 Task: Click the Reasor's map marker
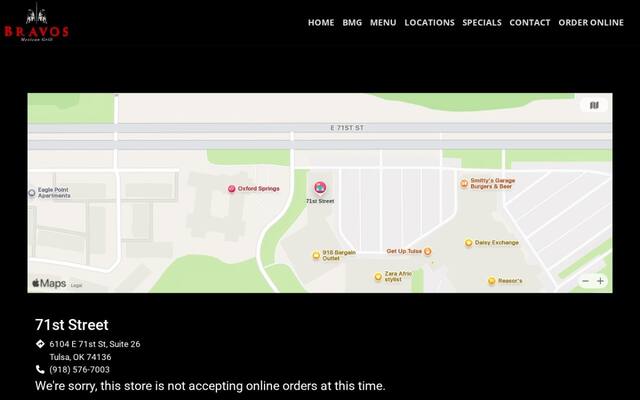[x=491, y=281]
